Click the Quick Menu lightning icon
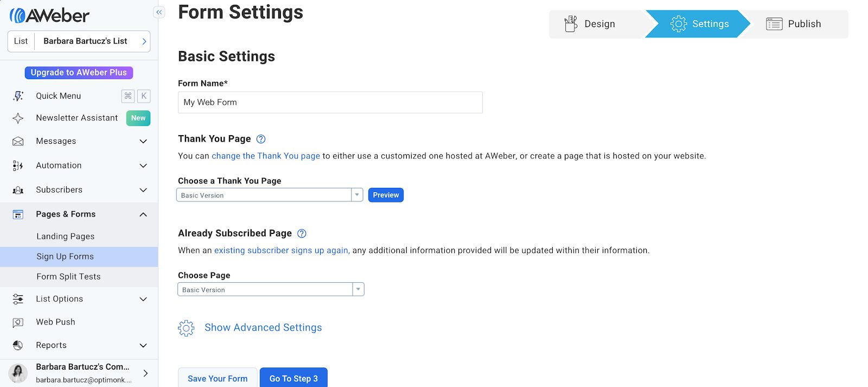The image size is (868, 387). [18, 96]
